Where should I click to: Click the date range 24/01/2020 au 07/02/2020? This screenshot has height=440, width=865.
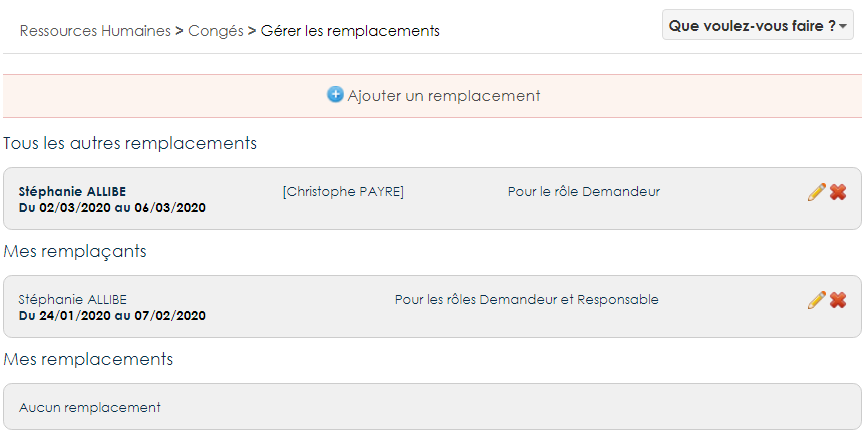pos(112,316)
